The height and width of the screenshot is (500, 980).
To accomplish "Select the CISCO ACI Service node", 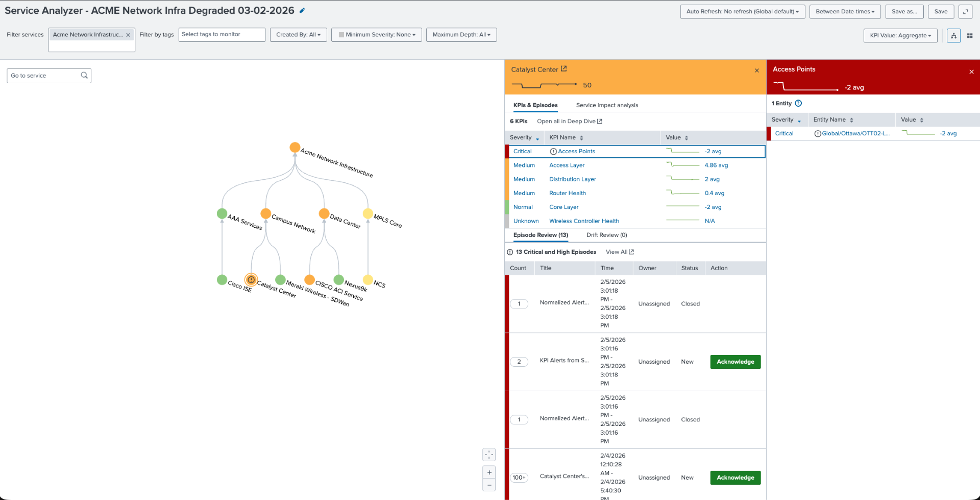I will [309, 280].
